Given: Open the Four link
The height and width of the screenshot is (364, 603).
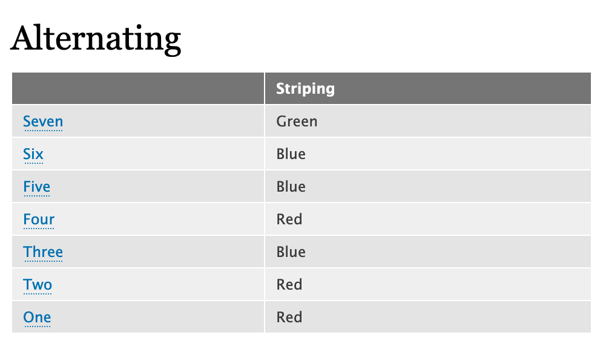Looking at the screenshot, I should point(38,219).
